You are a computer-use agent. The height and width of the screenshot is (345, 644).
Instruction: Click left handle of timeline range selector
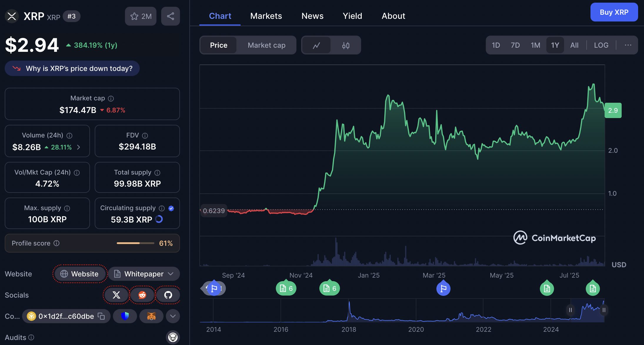[570, 310]
